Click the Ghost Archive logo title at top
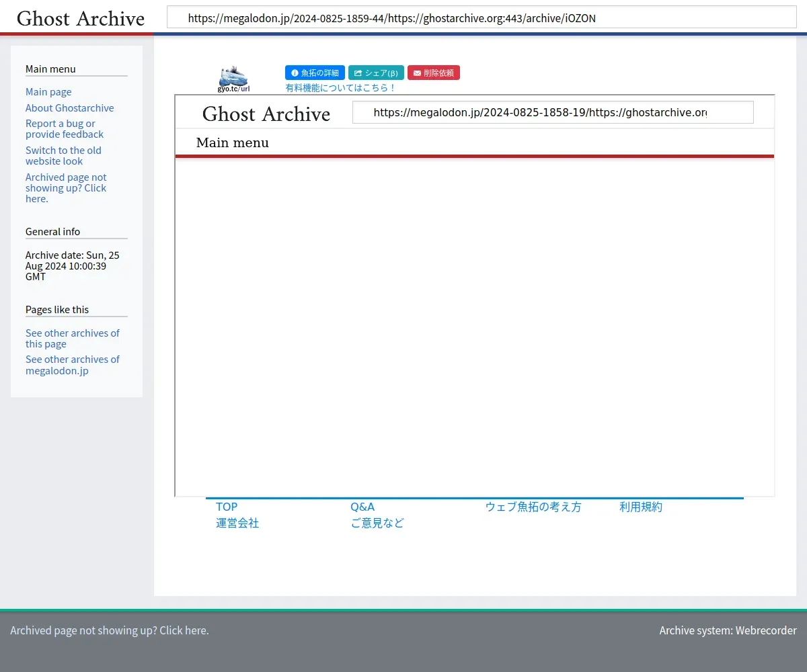Screen dimensions: 807x672 [x=81, y=18]
